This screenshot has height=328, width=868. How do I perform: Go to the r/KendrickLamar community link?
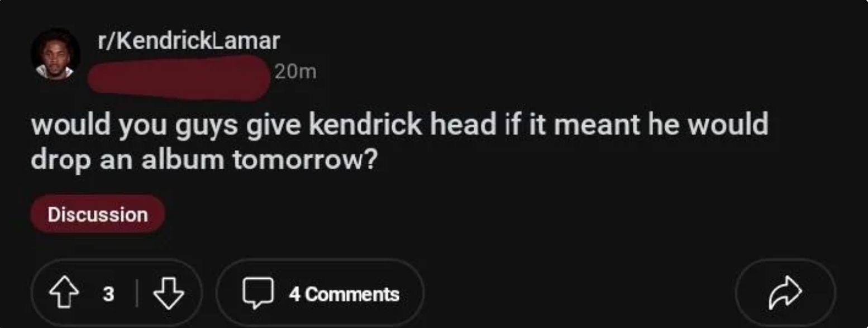click(188, 41)
